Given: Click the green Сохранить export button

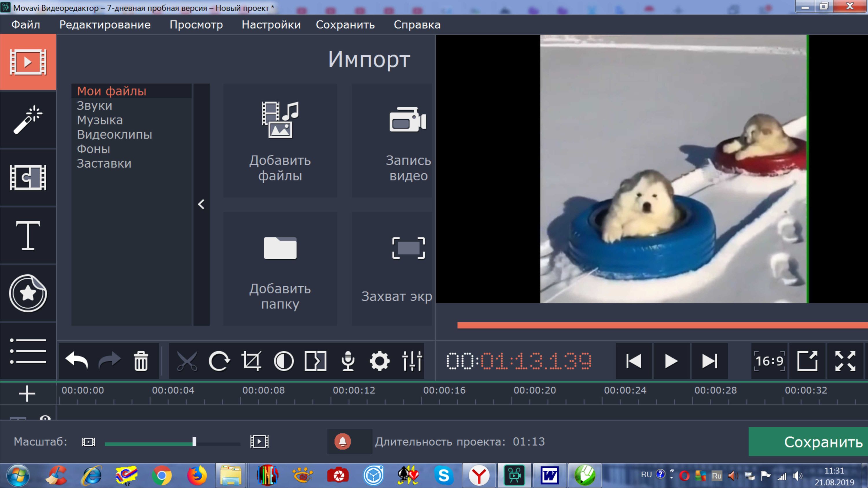Looking at the screenshot, I should 808,441.
